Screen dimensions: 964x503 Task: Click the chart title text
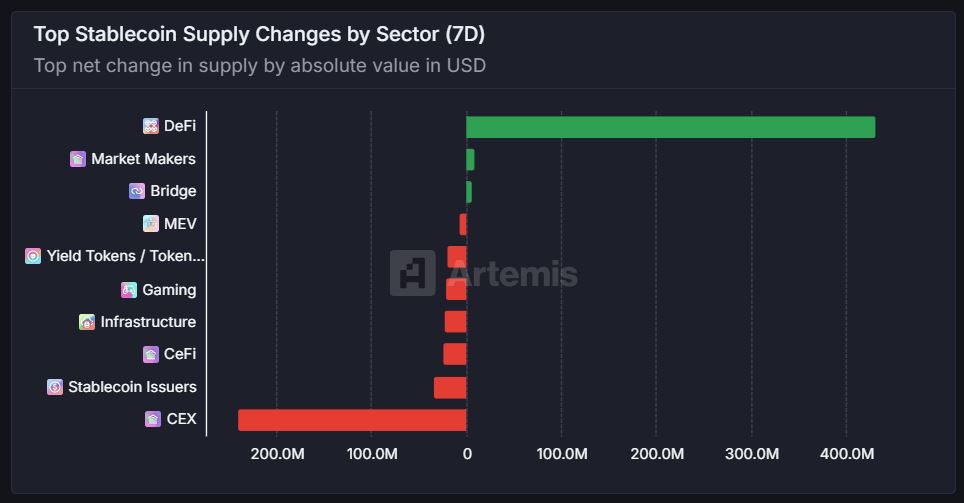pyautogui.click(x=259, y=34)
